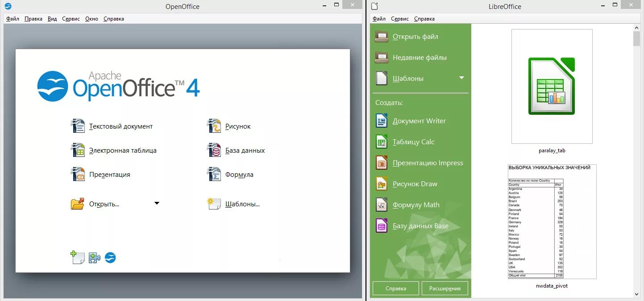Click the Impress presentation icon in LibreOffice
This screenshot has width=644, height=301.
(x=382, y=163)
